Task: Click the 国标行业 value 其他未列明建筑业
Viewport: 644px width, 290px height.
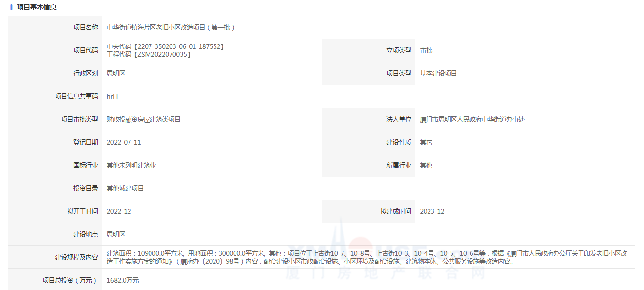Action: pos(131,165)
